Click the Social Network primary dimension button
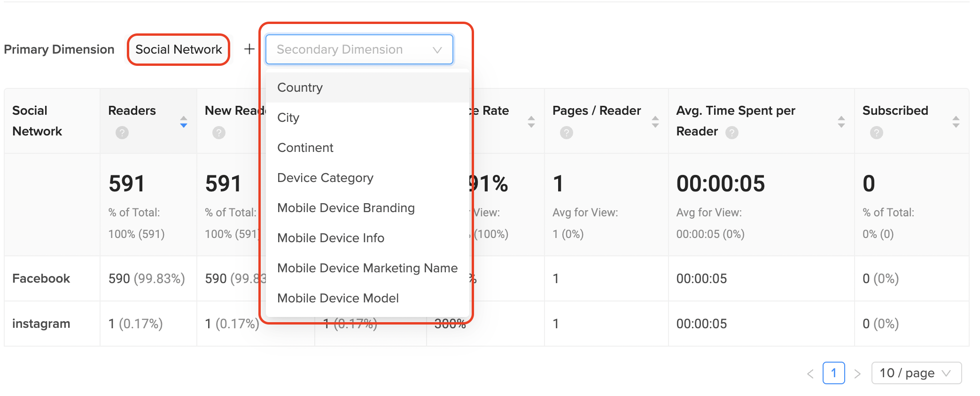Image resolution: width=980 pixels, height=396 pixels. click(x=179, y=49)
